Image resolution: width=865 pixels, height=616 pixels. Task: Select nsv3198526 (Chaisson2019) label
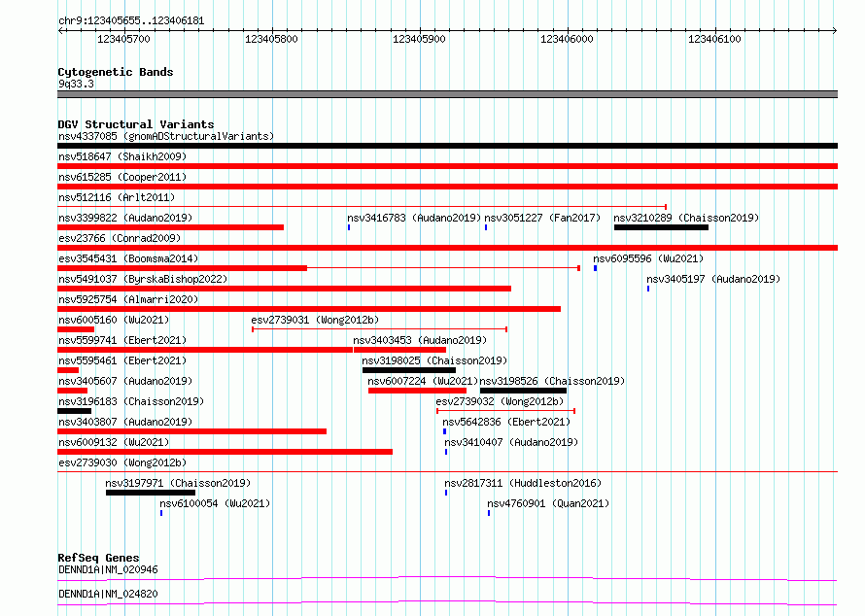552,381
